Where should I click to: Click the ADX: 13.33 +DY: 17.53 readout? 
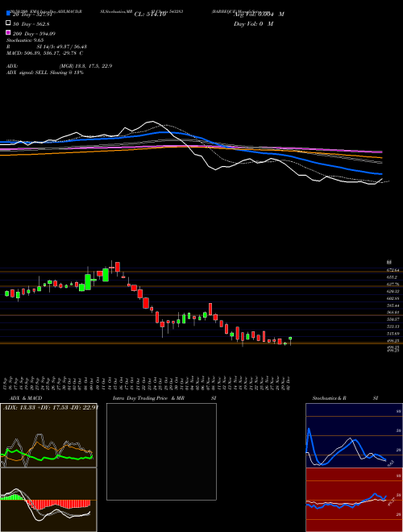pyautogui.click(x=51, y=407)
